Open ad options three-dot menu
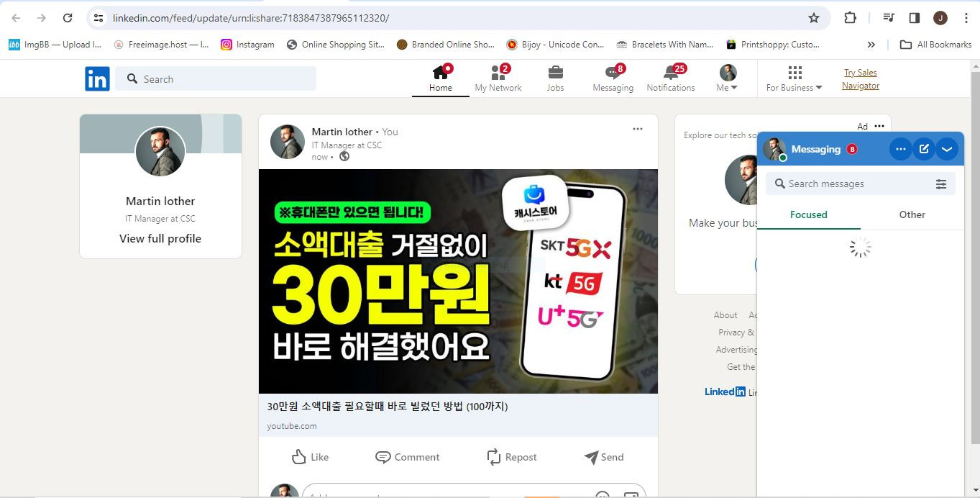Image resolution: width=980 pixels, height=498 pixels. (879, 126)
